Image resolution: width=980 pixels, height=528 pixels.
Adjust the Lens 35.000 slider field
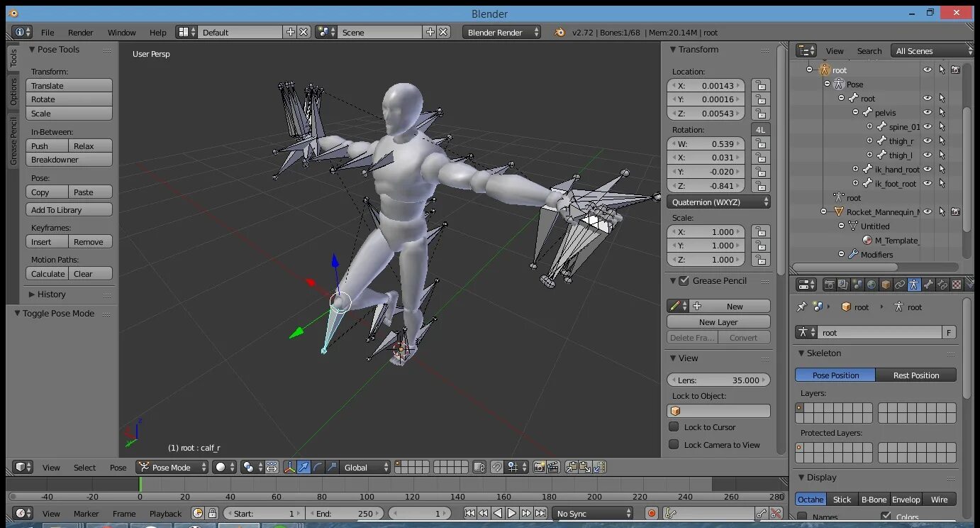pyautogui.click(x=718, y=380)
